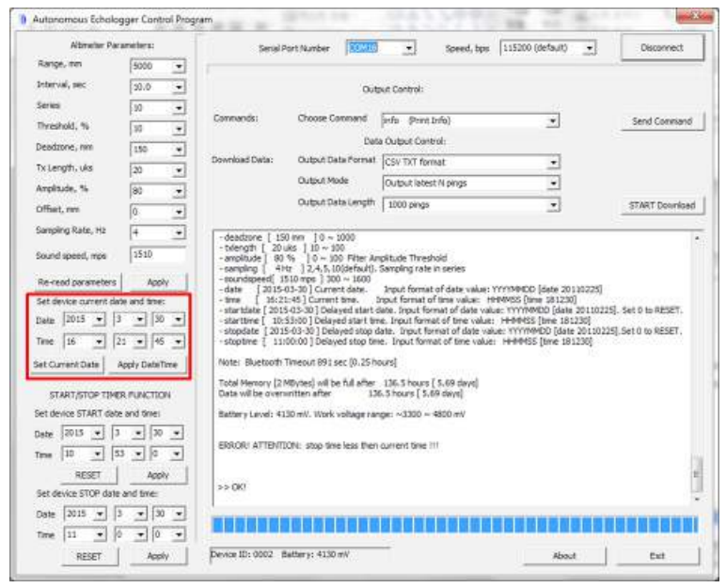Open the Choose Command dropdown
This screenshot has width=726, height=588.
click(x=554, y=121)
